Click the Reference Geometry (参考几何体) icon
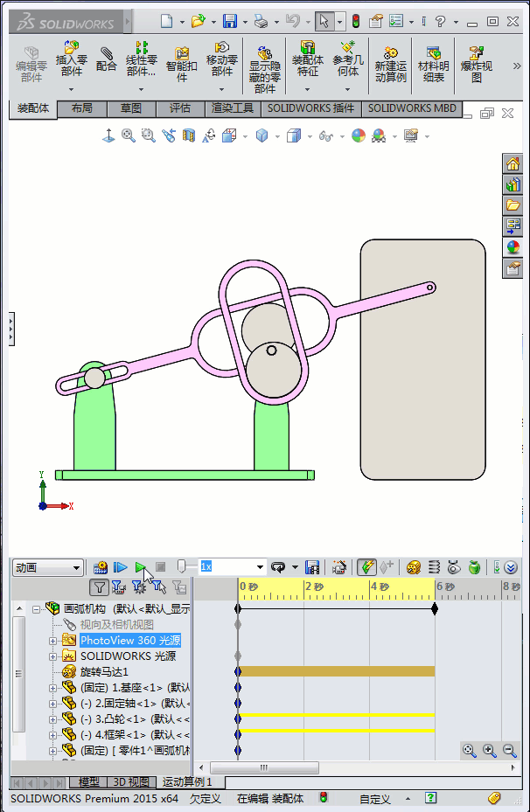Image resolution: width=530 pixels, height=812 pixels. click(x=347, y=59)
